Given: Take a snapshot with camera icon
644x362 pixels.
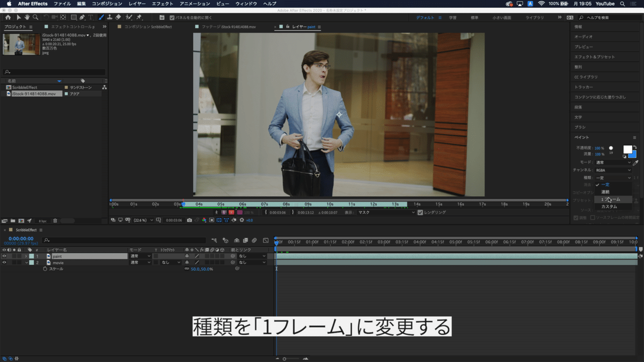Looking at the screenshot, I should (x=189, y=220).
